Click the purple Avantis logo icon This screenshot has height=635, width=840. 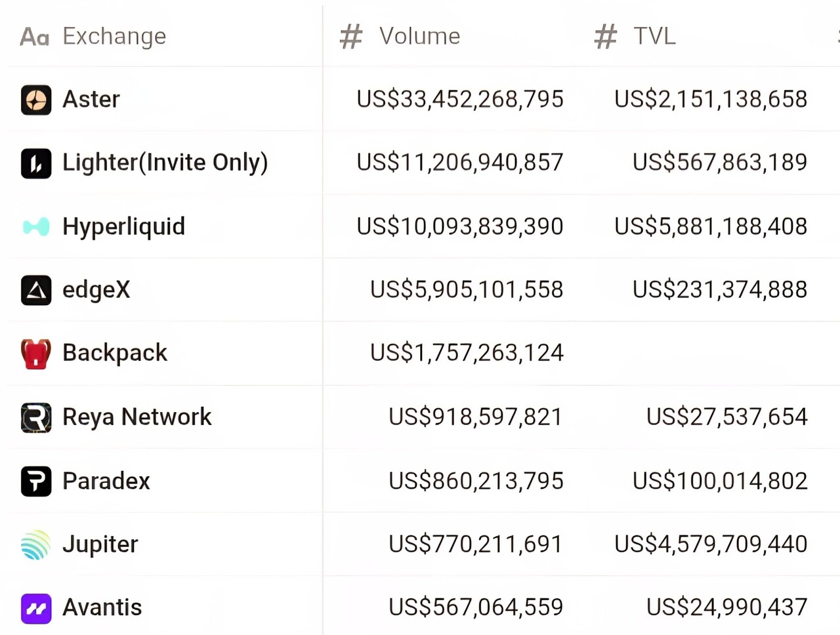point(36,608)
